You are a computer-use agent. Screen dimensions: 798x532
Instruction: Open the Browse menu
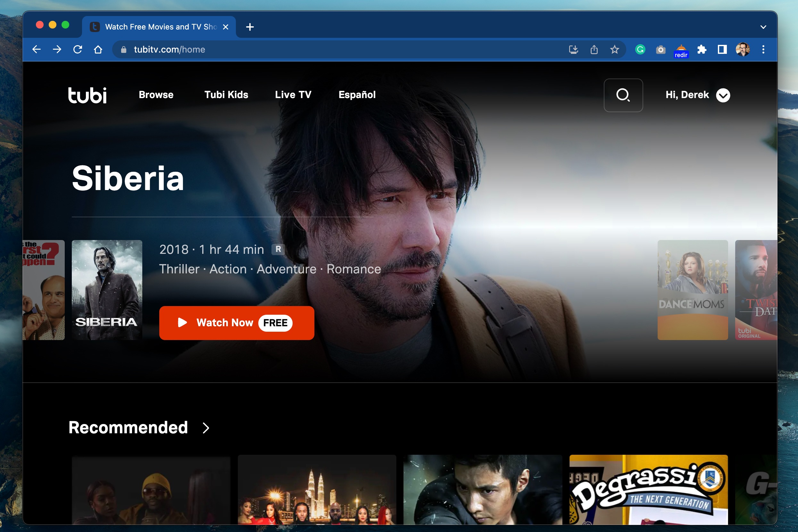tap(155, 95)
